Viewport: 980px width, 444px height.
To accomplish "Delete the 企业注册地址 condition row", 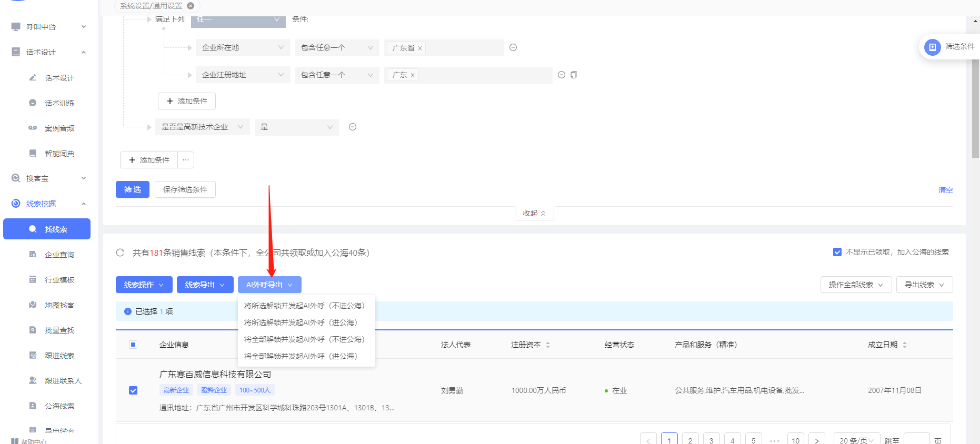I will [562, 75].
